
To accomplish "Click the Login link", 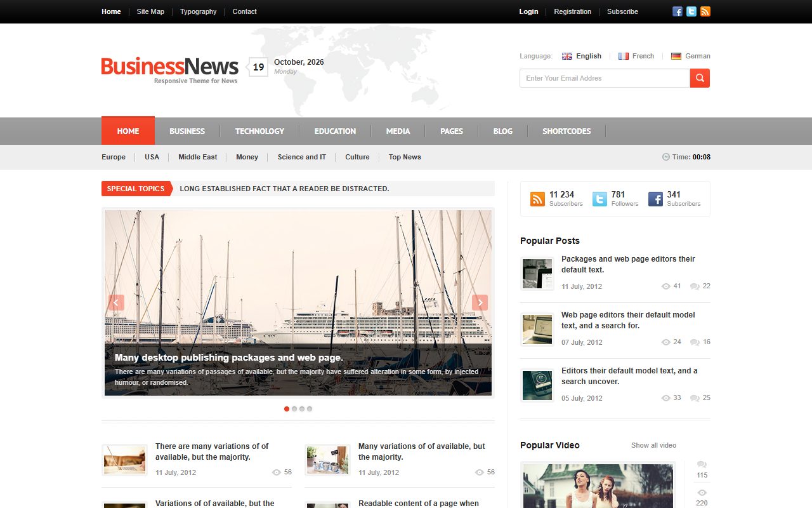I will click(x=528, y=11).
